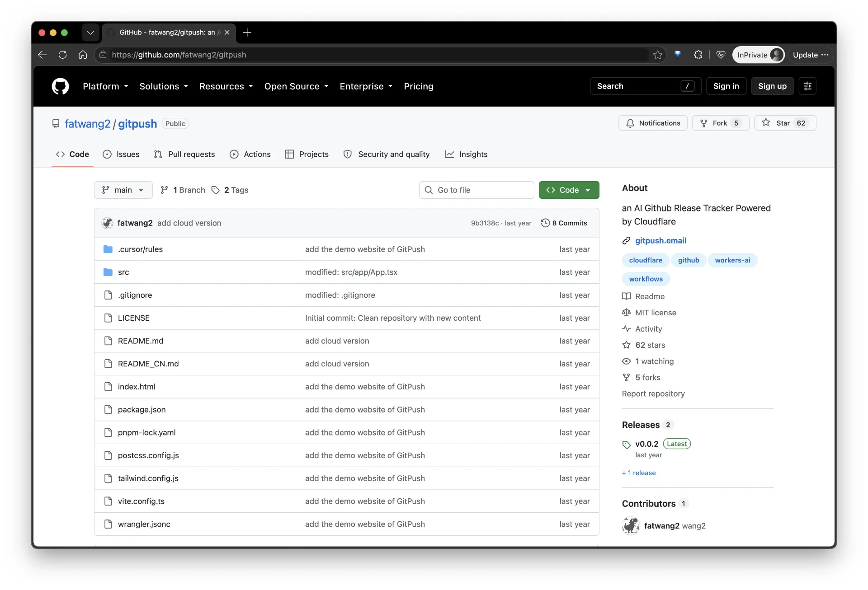Image resolution: width=868 pixels, height=590 pixels.
Task: Click the Notifications button
Action: tap(653, 123)
